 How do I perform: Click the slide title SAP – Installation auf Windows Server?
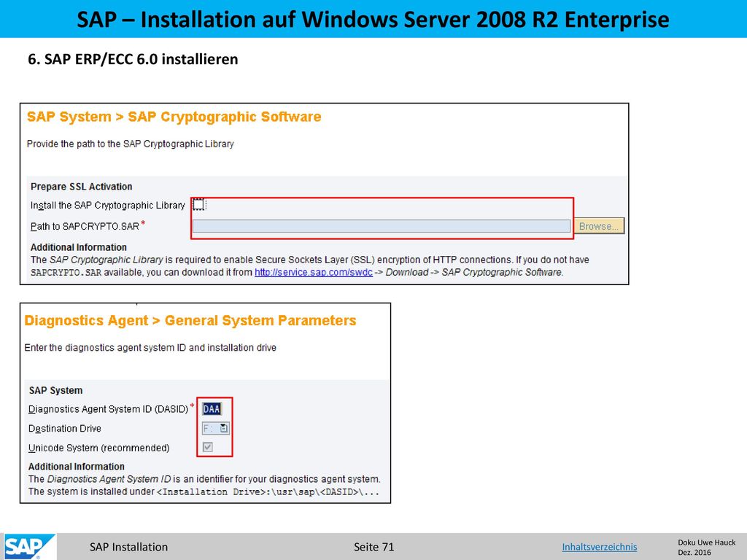click(373, 20)
